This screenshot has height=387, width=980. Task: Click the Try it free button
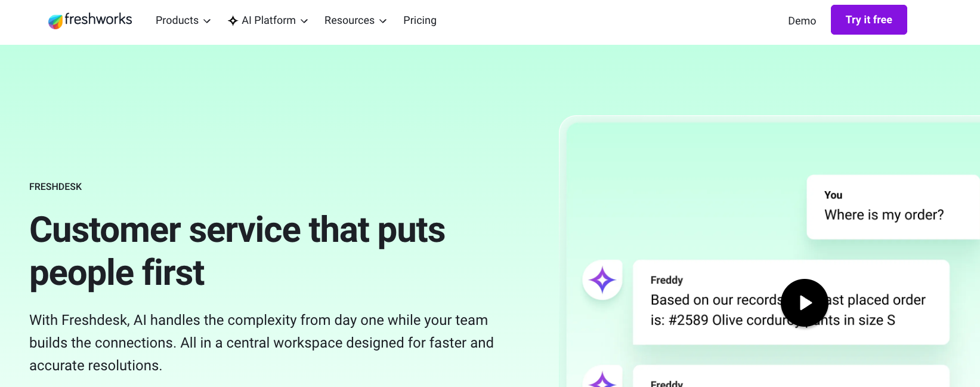[868, 20]
